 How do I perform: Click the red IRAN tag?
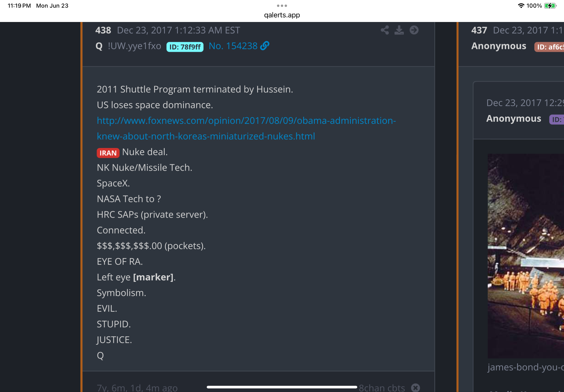tap(108, 153)
